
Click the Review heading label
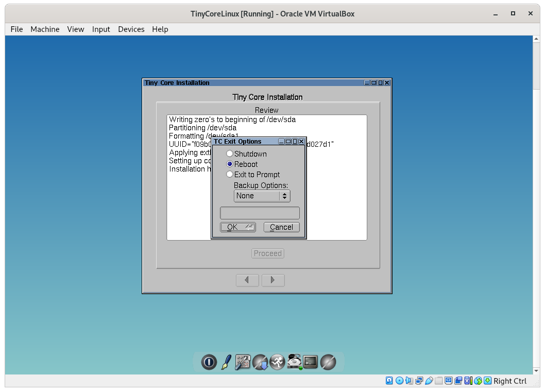click(x=267, y=110)
